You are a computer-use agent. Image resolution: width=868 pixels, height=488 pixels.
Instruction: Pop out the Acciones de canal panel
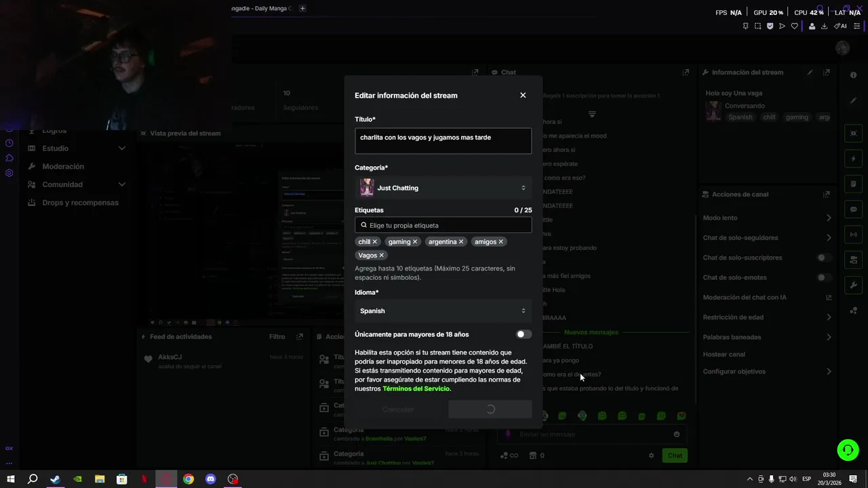pyautogui.click(x=826, y=195)
